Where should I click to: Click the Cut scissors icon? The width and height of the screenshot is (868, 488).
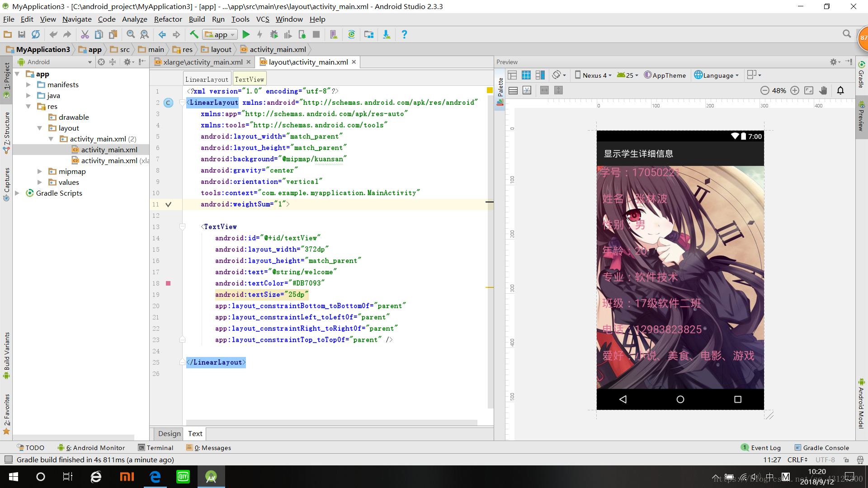click(85, 34)
